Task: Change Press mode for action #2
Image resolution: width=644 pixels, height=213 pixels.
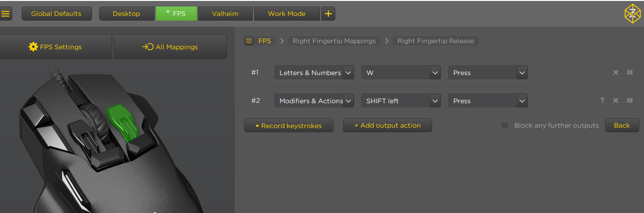Action: (521, 101)
